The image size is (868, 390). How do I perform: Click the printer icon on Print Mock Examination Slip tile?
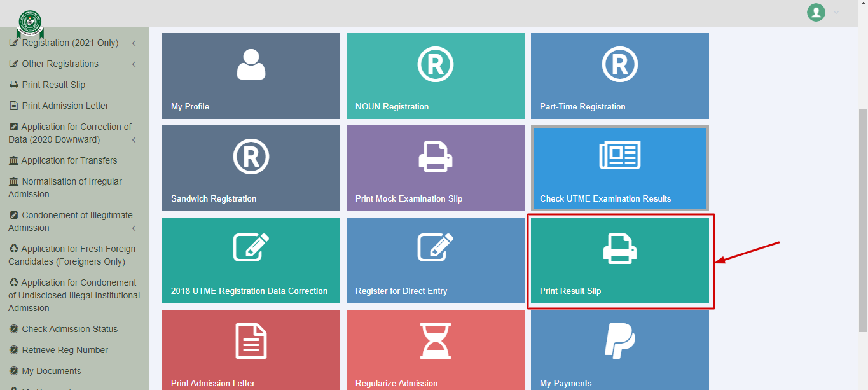tap(435, 157)
